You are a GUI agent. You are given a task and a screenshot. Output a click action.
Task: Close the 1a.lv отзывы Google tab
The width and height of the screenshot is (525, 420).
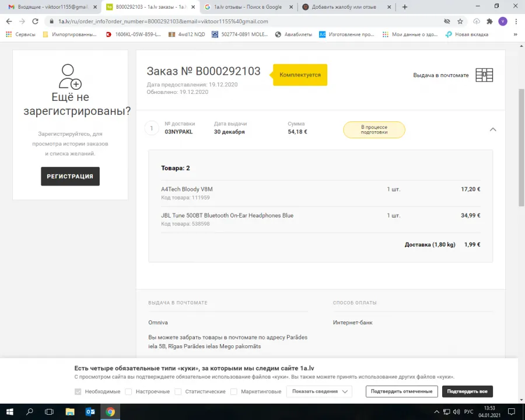(x=291, y=6)
